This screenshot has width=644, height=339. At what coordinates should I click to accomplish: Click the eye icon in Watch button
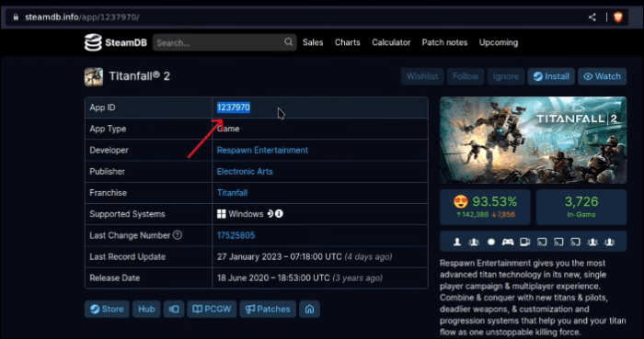[x=588, y=76]
